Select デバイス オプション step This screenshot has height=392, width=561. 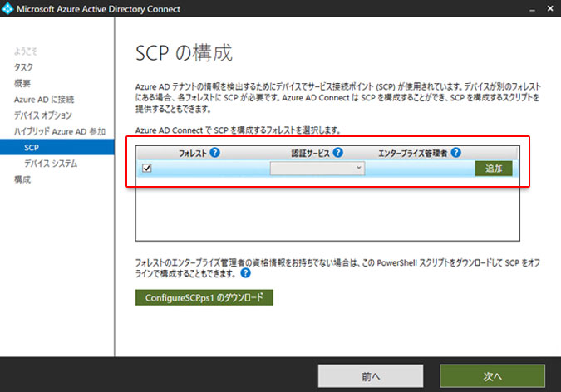pyautogui.click(x=43, y=115)
